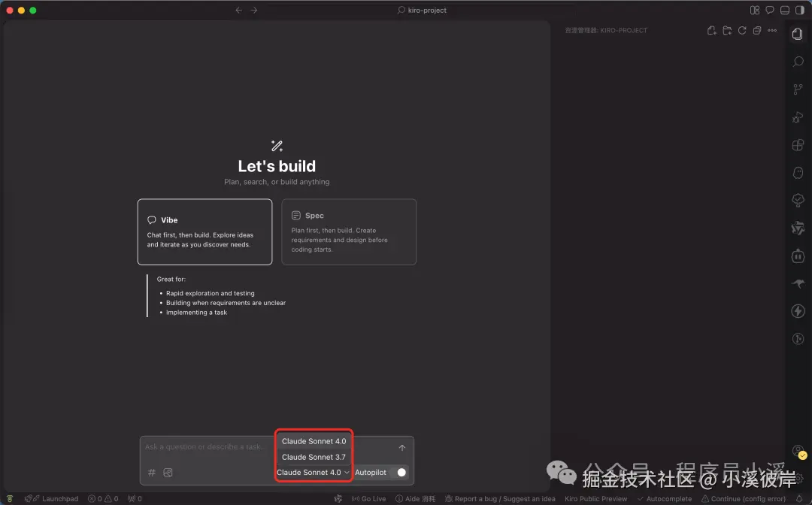The image size is (812, 505).
Task: Start Go Live server
Action: (368, 499)
